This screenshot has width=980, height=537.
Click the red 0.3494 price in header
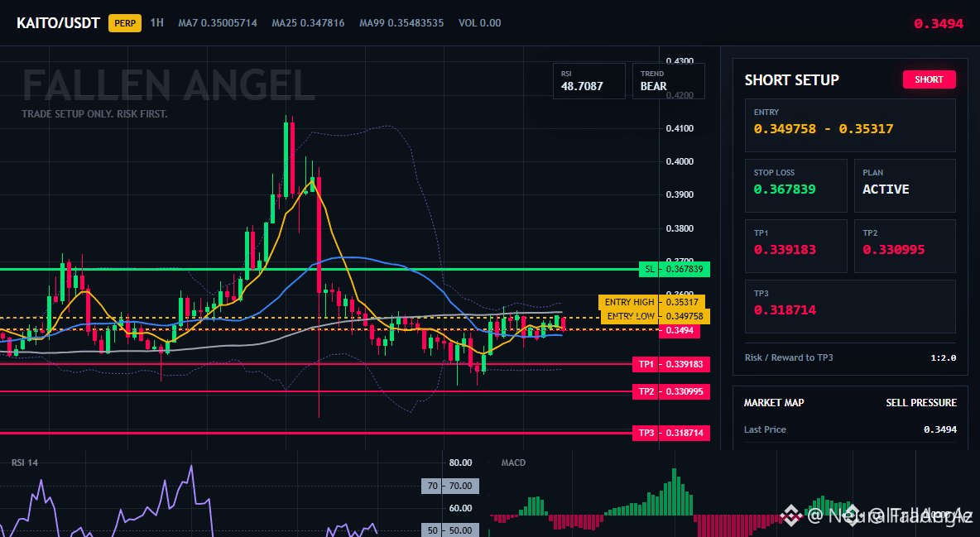[939, 24]
